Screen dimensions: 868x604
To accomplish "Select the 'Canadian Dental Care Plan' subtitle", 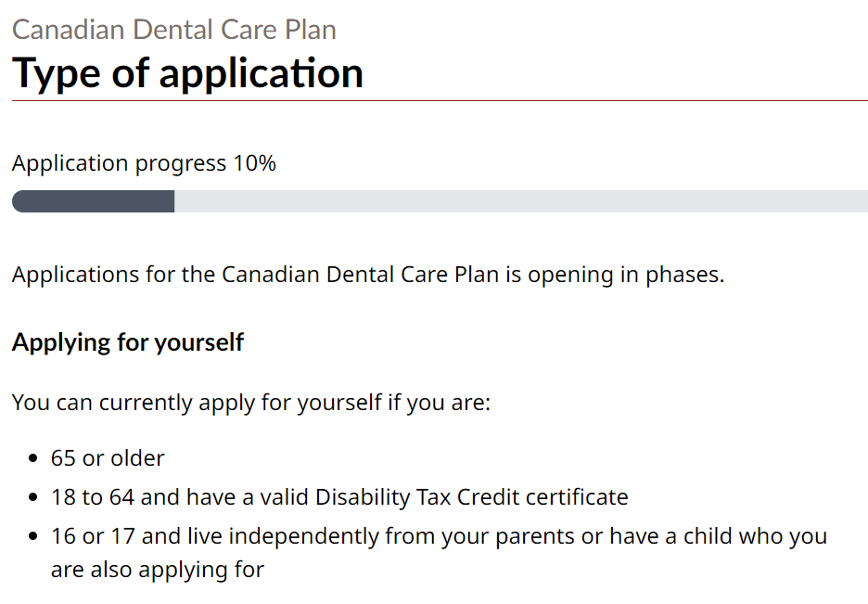I will 173,30.
